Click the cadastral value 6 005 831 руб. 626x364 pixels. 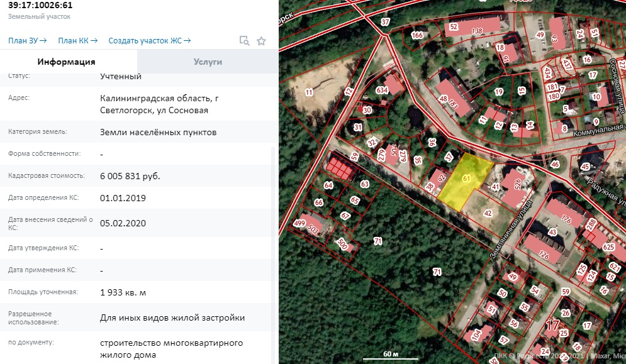coord(130,176)
